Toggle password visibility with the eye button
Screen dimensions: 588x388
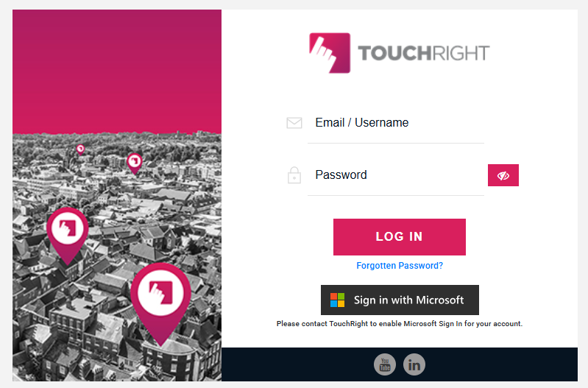tap(503, 175)
